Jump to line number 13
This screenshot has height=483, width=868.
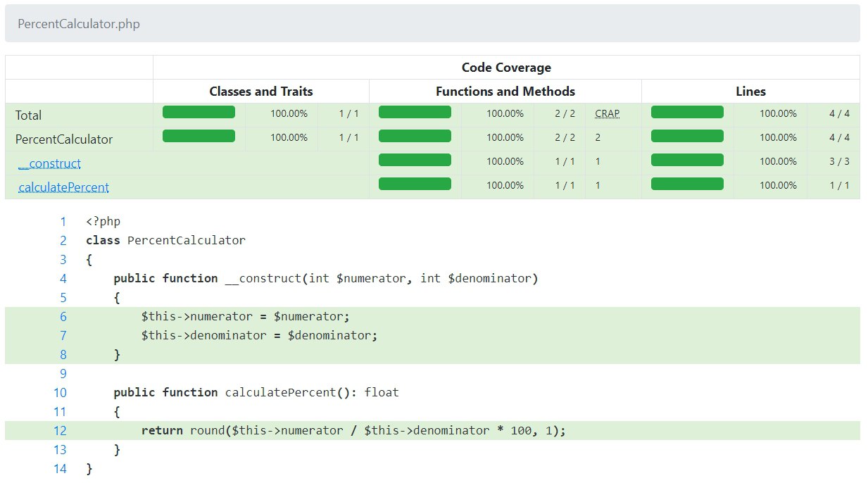click(60, 449)
